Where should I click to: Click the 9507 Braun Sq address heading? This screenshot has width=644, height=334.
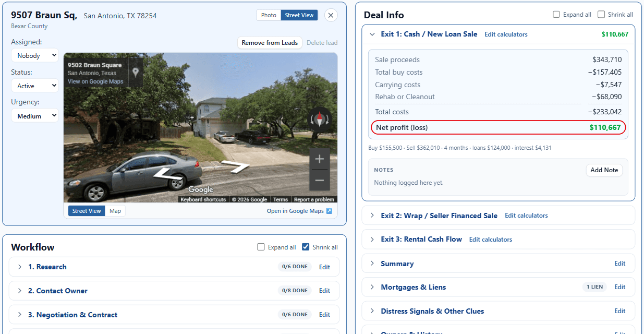click(x=44, y=15)
